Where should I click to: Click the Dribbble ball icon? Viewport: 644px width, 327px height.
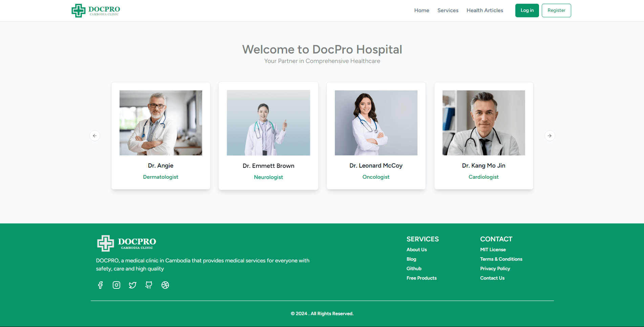[165, 285]
